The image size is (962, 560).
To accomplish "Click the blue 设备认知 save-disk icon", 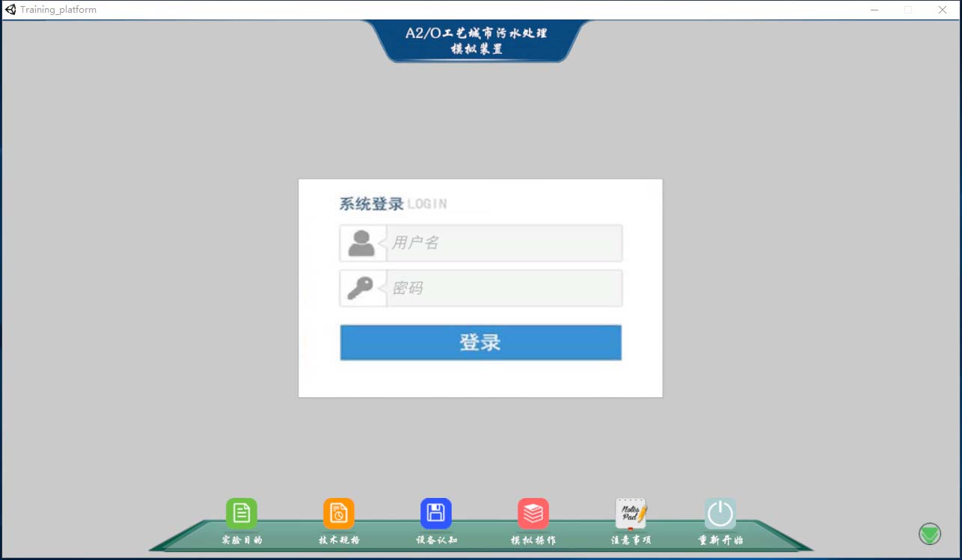I will click(x=435, y=513).
